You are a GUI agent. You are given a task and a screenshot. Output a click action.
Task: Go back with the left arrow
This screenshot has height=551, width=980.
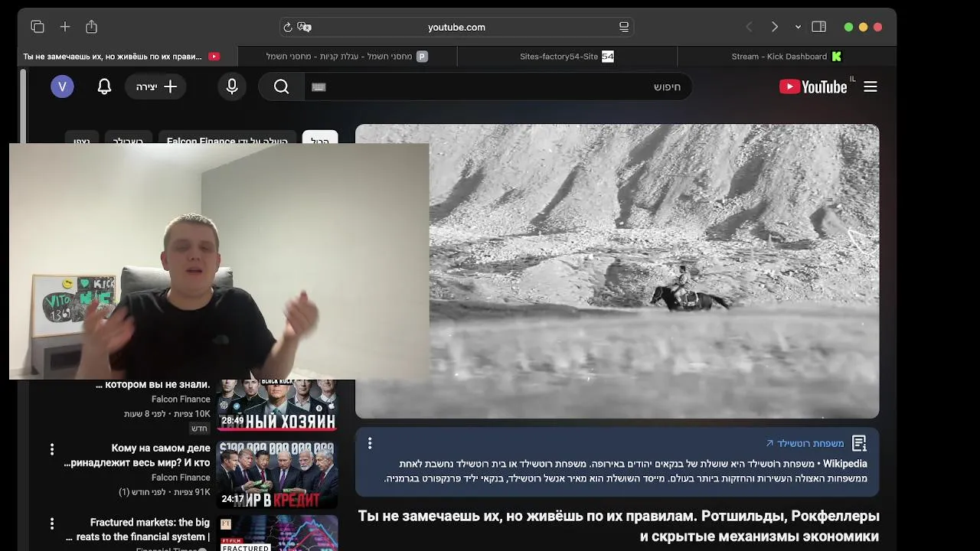click(x=749, y=27)
